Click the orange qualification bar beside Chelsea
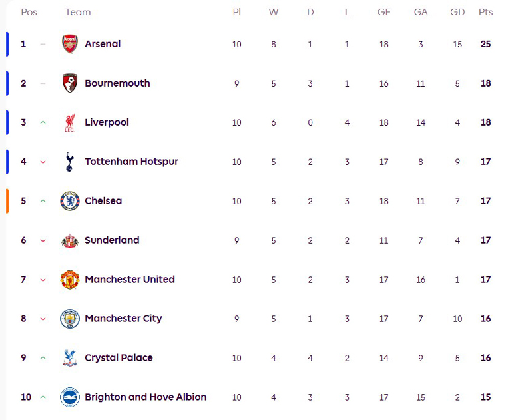 click(x=7, y=201)
